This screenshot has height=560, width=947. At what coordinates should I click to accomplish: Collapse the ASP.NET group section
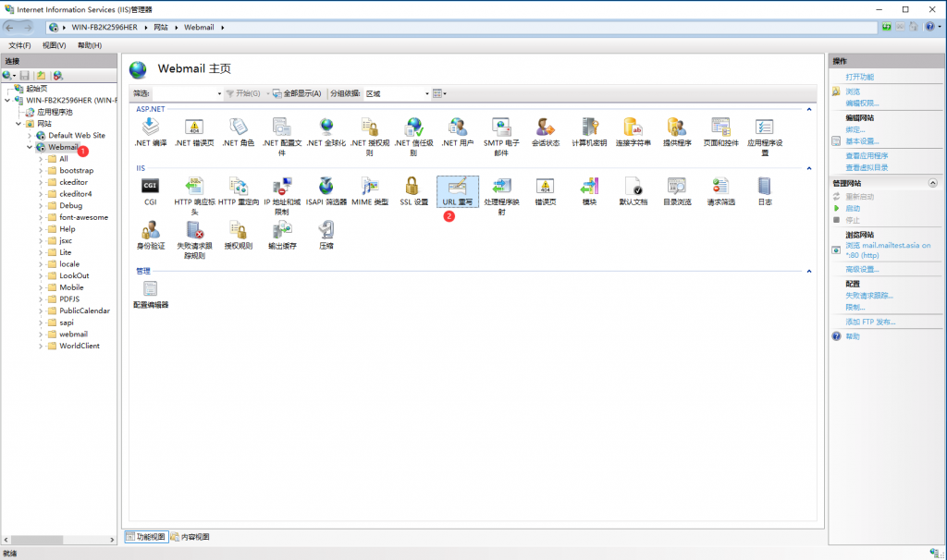tap(808, 109)
